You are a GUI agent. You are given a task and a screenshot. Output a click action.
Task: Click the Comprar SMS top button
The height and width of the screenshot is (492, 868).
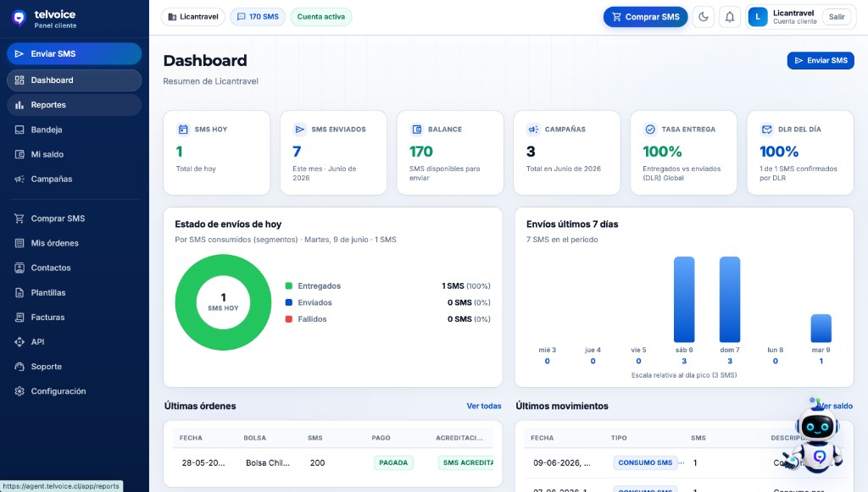(x=645, y=17)
